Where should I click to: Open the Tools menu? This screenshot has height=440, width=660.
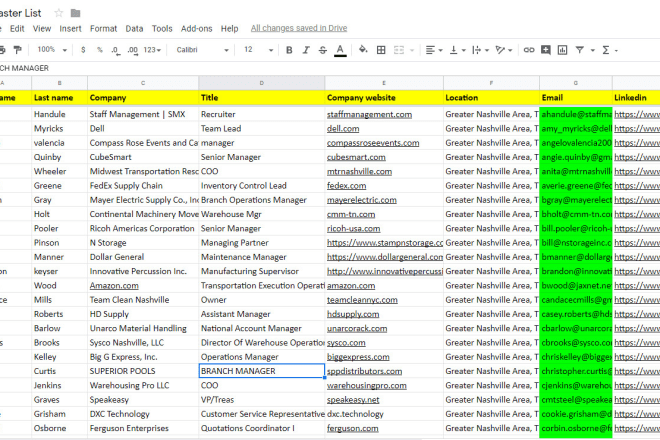162,29
